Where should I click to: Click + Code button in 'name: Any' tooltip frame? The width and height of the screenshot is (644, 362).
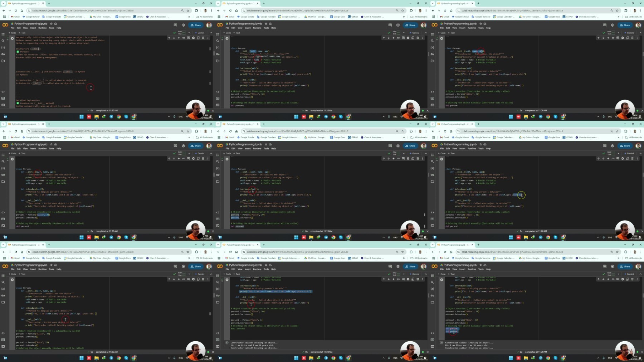point(228,33)
